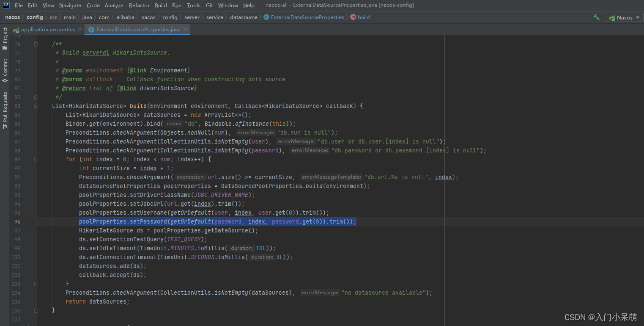Image resolution: width=644 pixels, height=326 pixels.
Task: Open the View menu
Action: pyautogui.click(x=48, y=5)
